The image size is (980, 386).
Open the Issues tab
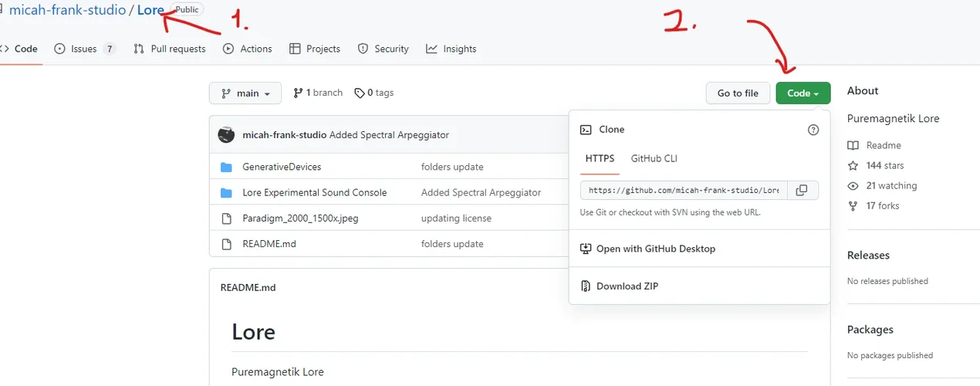85,49
